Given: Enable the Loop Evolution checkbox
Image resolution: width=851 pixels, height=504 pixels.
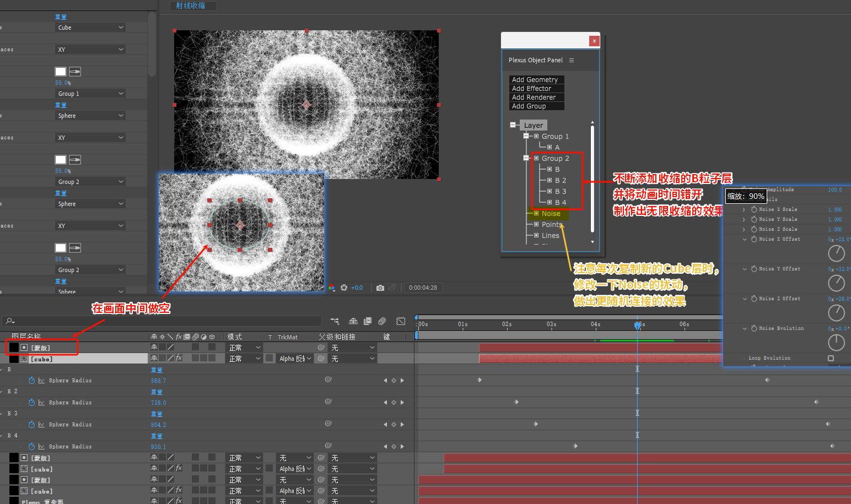Looking at the screenshot, I should pyautogui.click(x=831, y=358).
